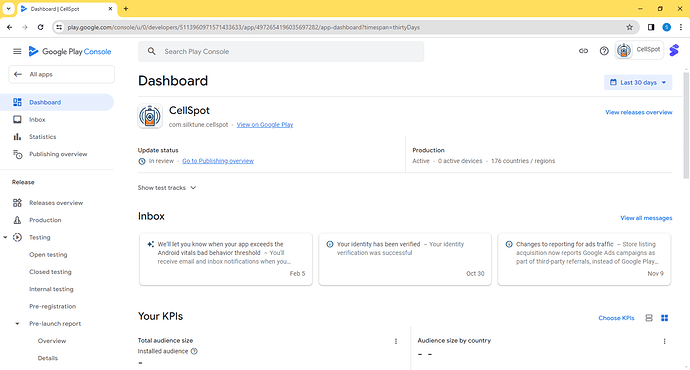Open a new browser tab

[126, 8]
